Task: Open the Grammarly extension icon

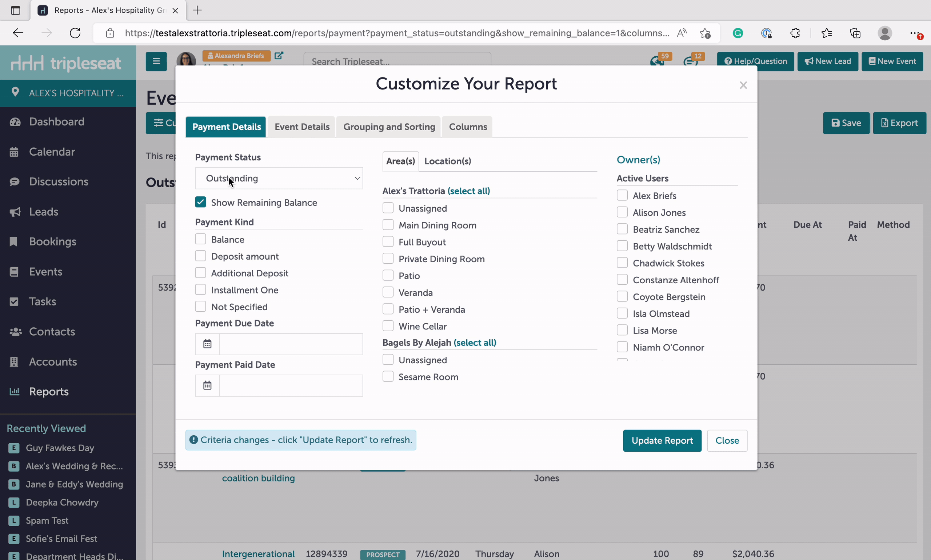Action: (x=738, y=33)
